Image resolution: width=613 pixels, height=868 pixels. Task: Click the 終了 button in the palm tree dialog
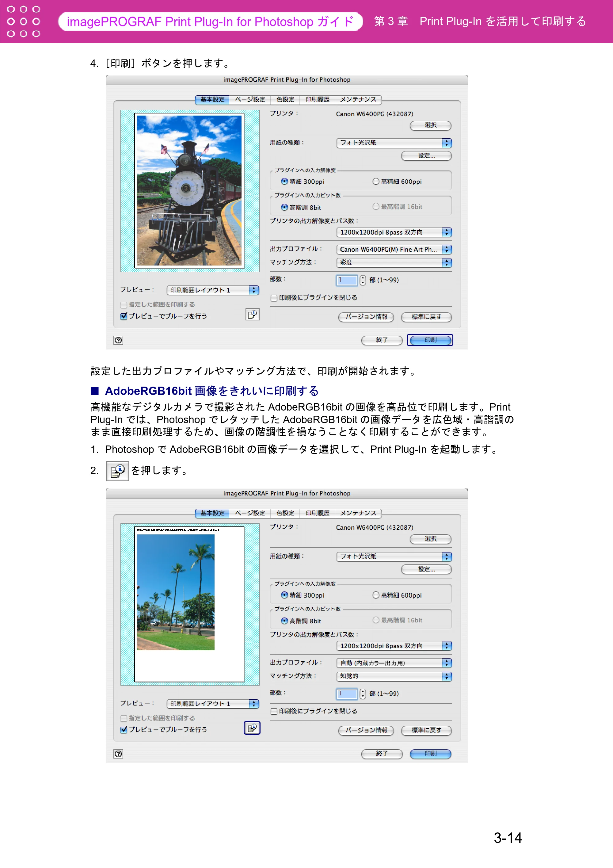(382, 754)
